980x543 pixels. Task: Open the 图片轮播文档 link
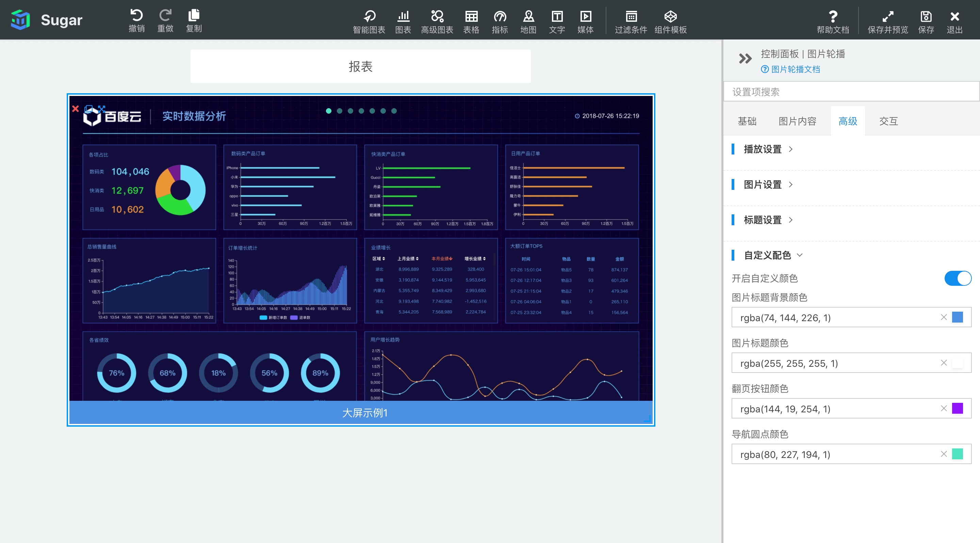click(x=790, y=69)
